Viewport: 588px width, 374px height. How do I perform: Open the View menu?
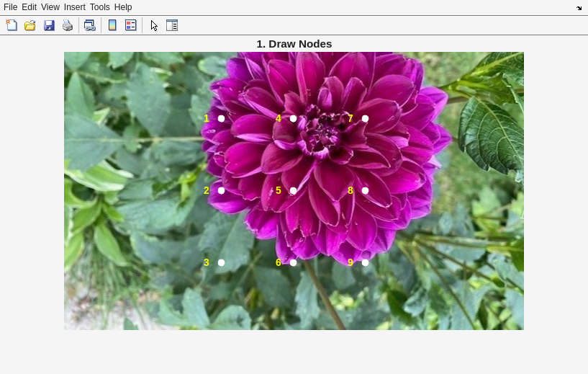[50, 7]
